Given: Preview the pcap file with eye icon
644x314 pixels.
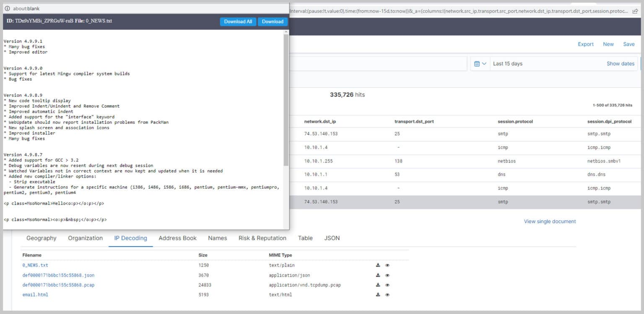Looking at the screenshot, I should [387, 285].
